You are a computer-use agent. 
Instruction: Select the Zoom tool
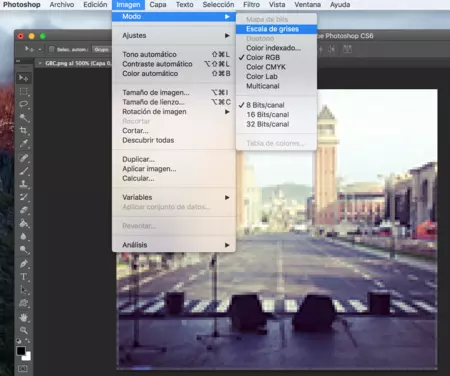coord(23,330)
